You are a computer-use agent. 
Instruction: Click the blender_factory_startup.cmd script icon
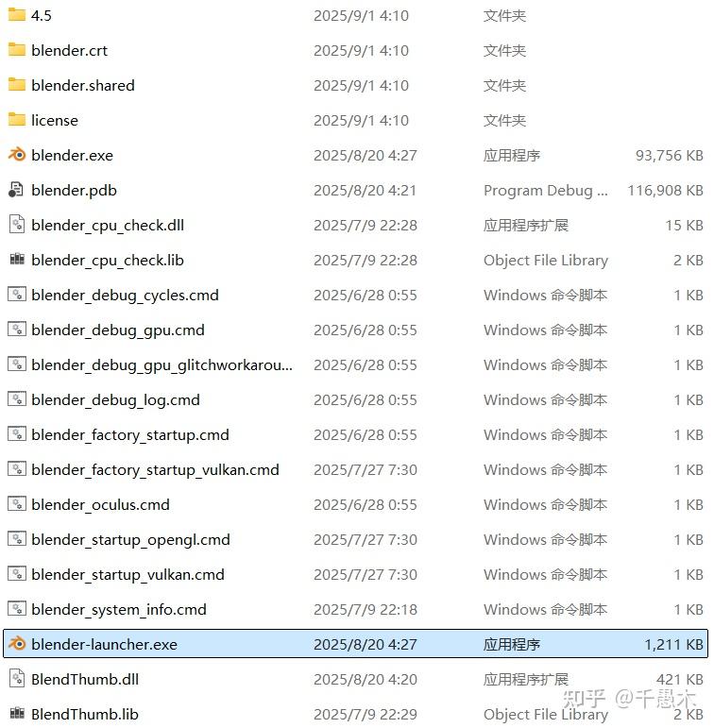(17, 434)
